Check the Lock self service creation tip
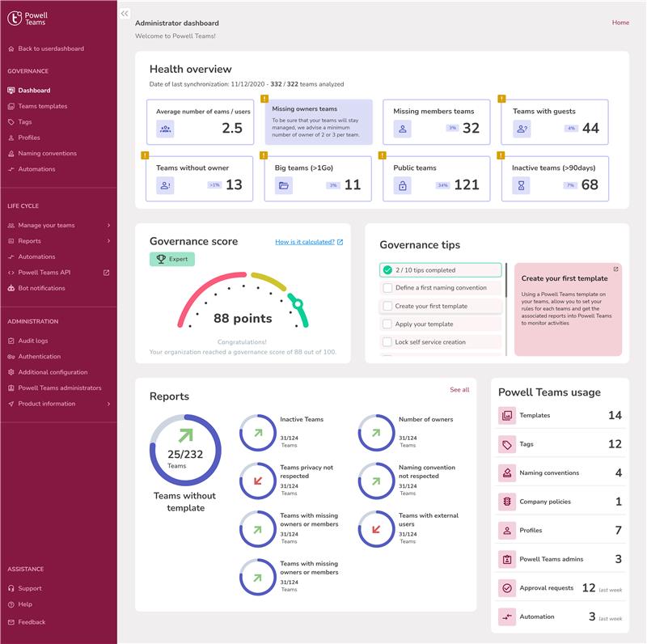The image size is (647, 644). pyautogui.click(x=388, y=342)
